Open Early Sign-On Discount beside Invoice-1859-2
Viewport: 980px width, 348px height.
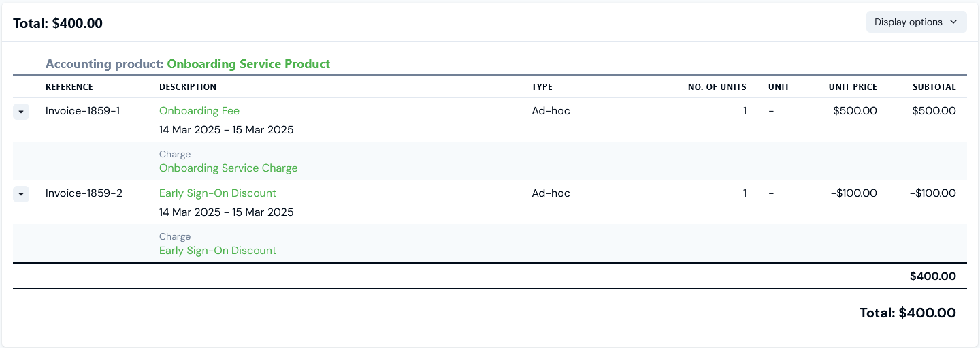tap(218, 193)
